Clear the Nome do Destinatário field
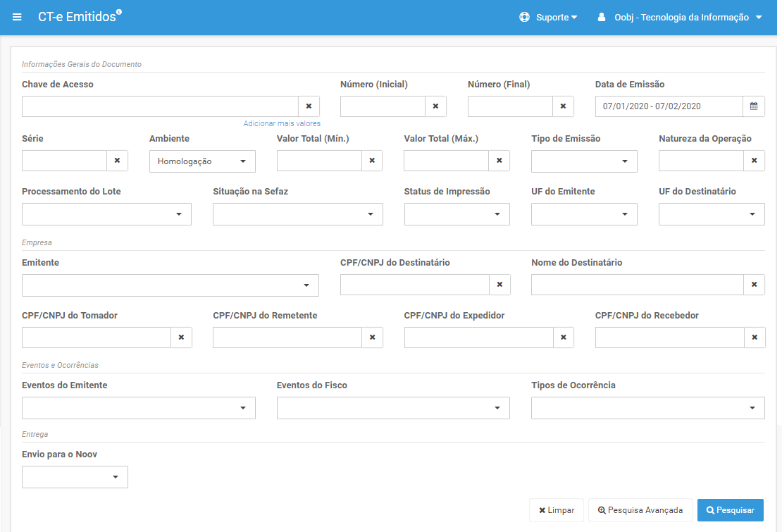 coord(754,285)
